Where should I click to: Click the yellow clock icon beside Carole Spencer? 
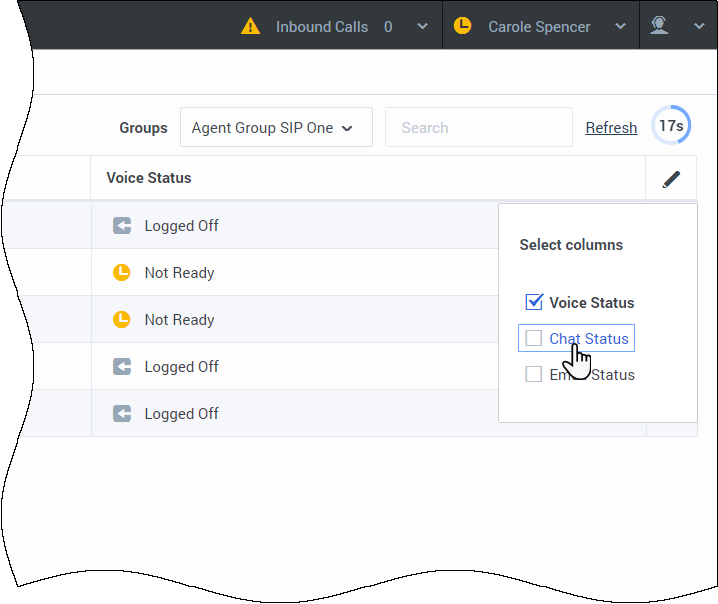pos(462,27)
